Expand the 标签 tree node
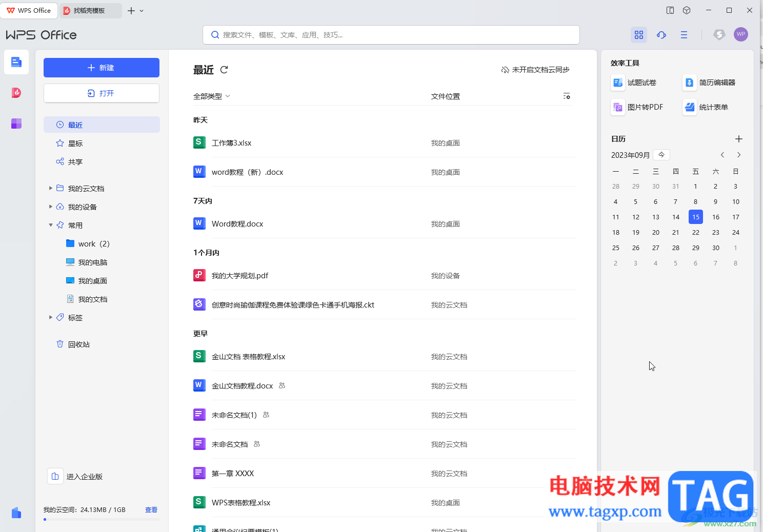The width and height of the screenshot is (763, 532). pyautogui.click(x=51, y=317)
